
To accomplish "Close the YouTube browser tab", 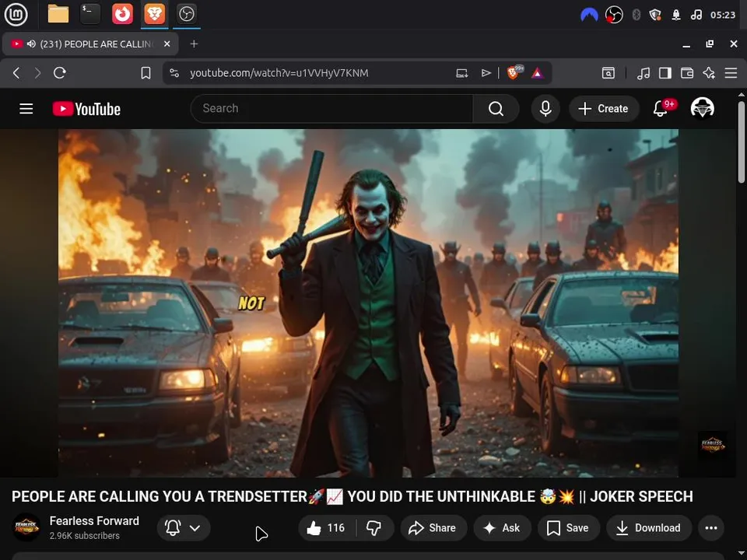I will click(167, 44).
